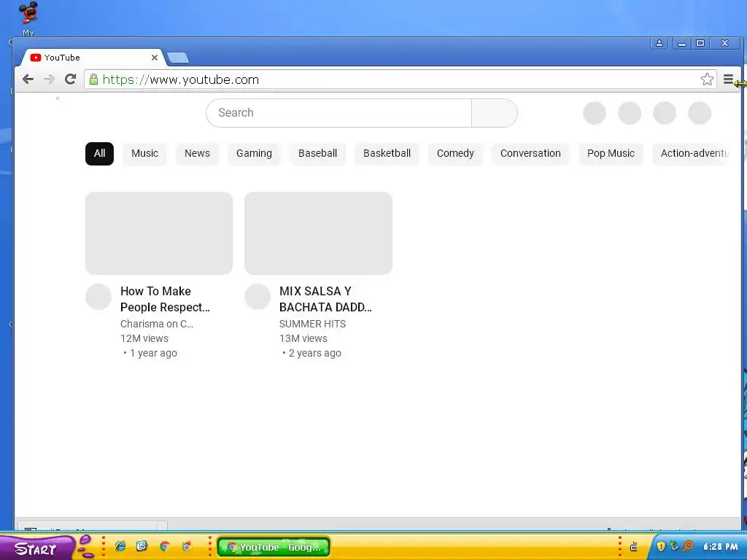Pick the Pop Music filter chip

click(611, 153)
